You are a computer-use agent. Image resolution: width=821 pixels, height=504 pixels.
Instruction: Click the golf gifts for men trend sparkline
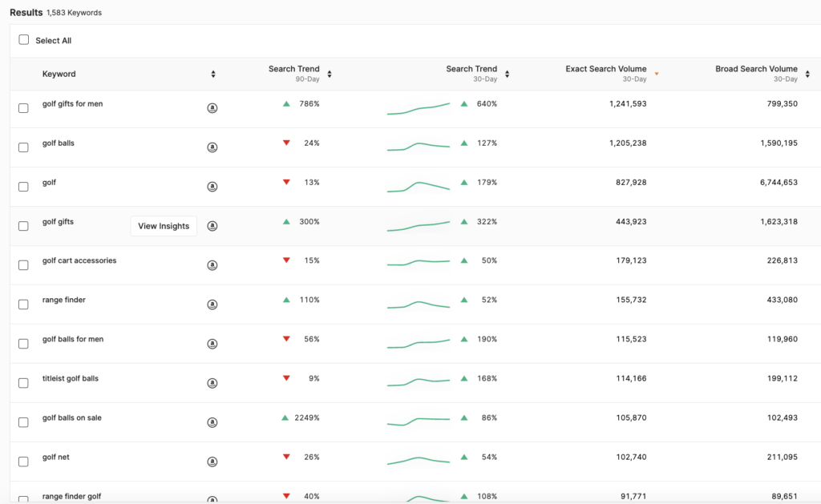coord(418,108)
